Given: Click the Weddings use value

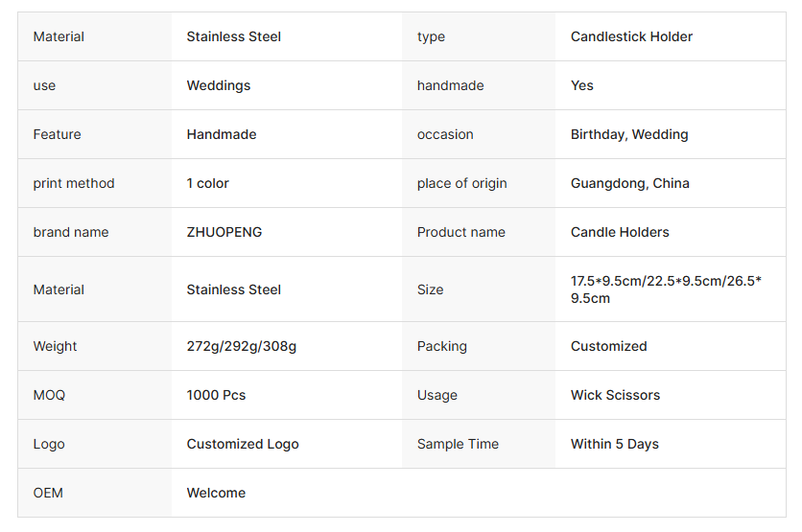Looking at the screenshot, I should tap(218, 85).
